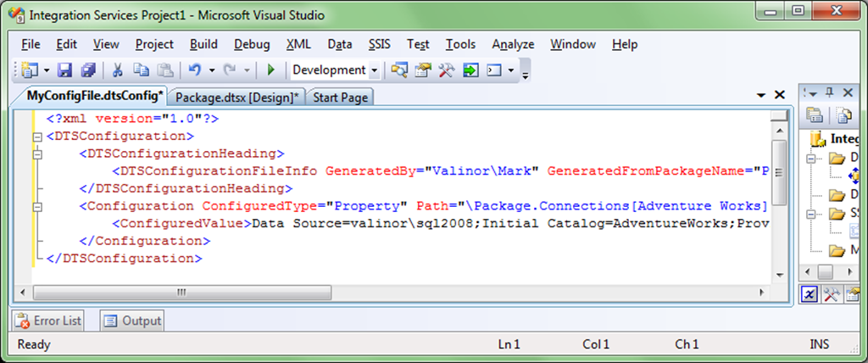Collapse the DTSConfigurationHeading outline node
Image resolution: width=868 pixels, height=363 pixels.
36,154
